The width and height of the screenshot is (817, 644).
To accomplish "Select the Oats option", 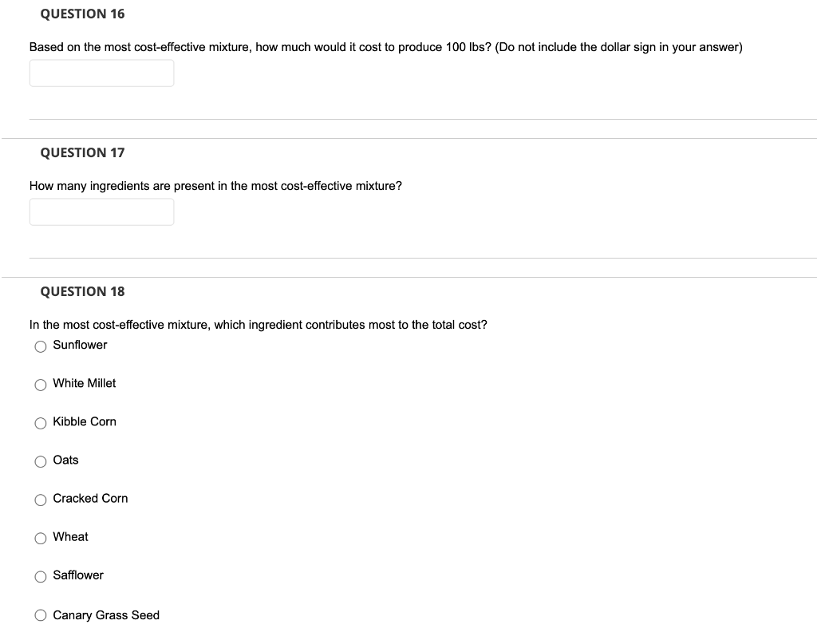I will pyautogui.click(x=40, y=460).
